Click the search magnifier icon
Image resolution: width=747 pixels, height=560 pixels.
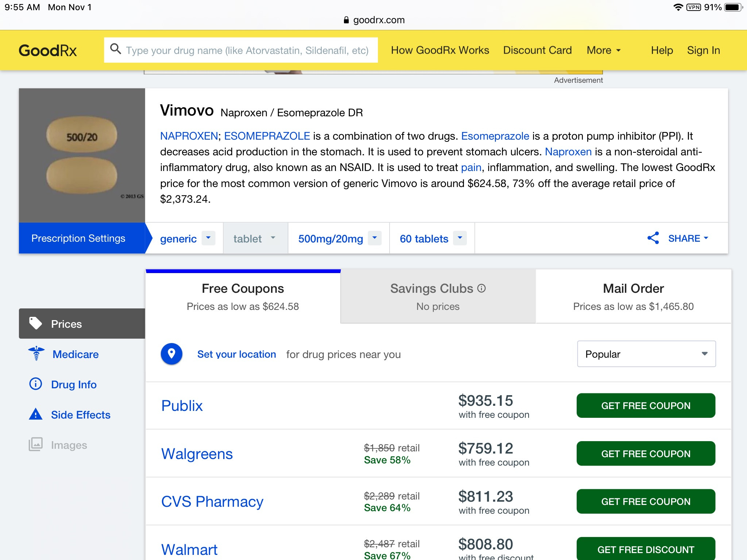[x=115, y=49]
